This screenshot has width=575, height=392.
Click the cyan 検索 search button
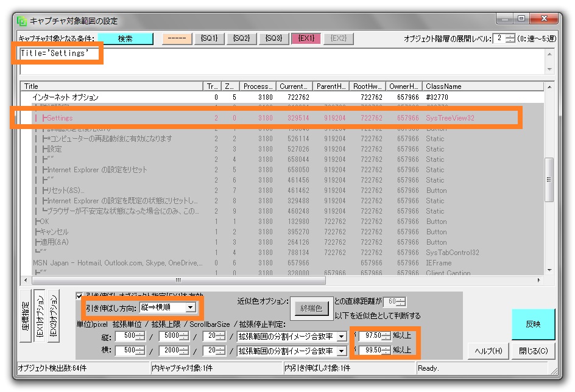click(125, 38)
